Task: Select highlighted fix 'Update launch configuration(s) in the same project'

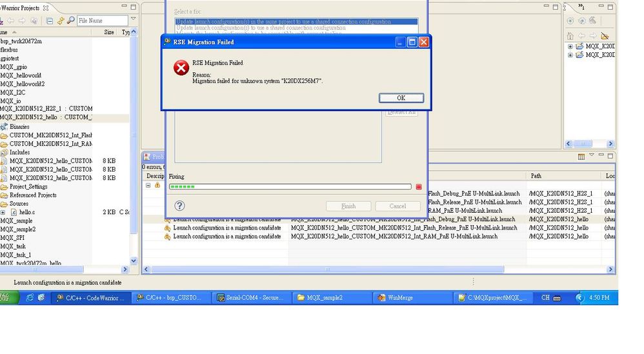Action: (297, 21)
